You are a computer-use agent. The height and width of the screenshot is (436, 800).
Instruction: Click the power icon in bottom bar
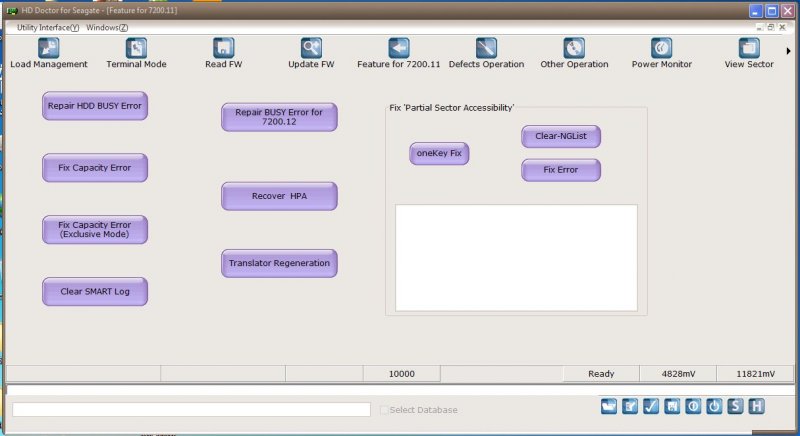(x=714, y=406)
